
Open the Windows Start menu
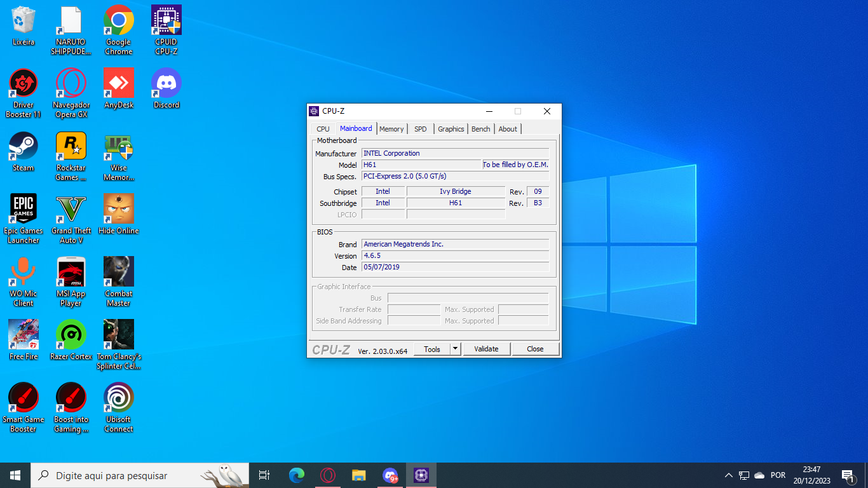(15, 475)
